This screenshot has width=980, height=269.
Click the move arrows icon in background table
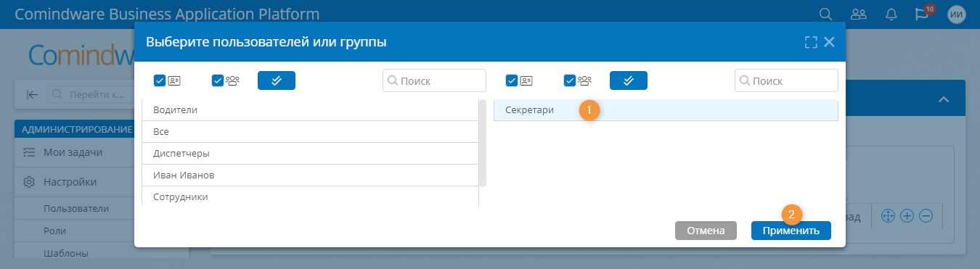887,216
